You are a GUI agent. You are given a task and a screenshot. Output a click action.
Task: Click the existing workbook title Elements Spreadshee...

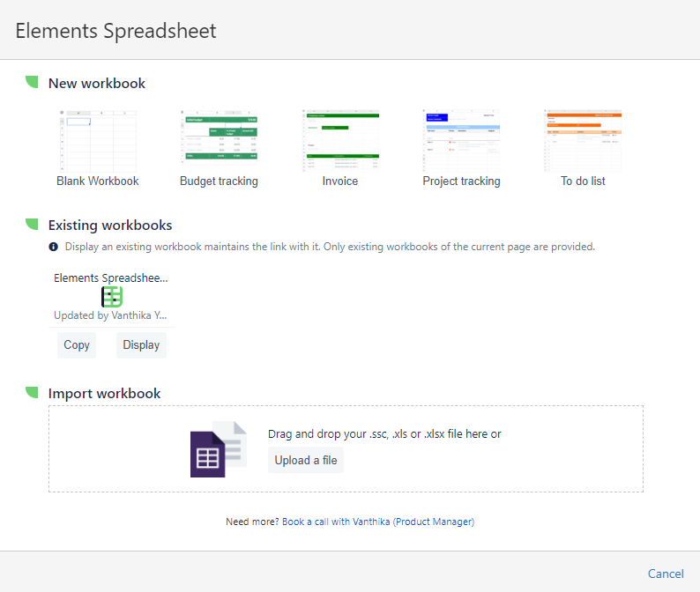(x=110, y=277)
